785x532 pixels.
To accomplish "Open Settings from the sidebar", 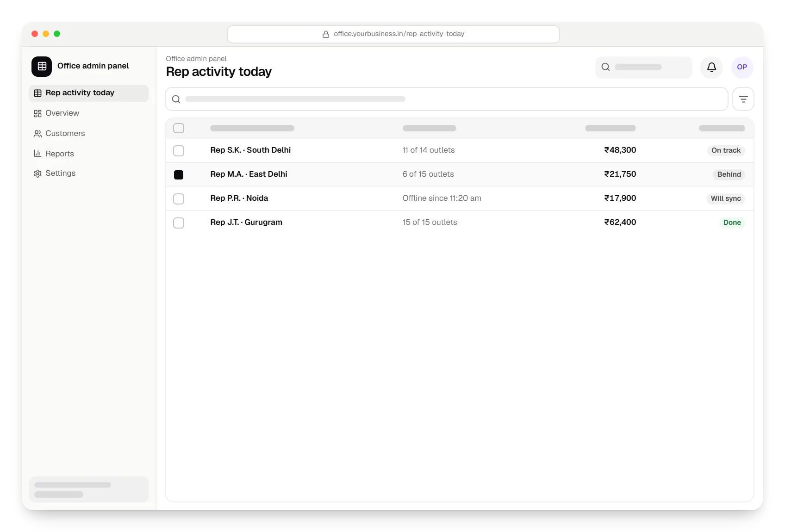I will (89, 173).
